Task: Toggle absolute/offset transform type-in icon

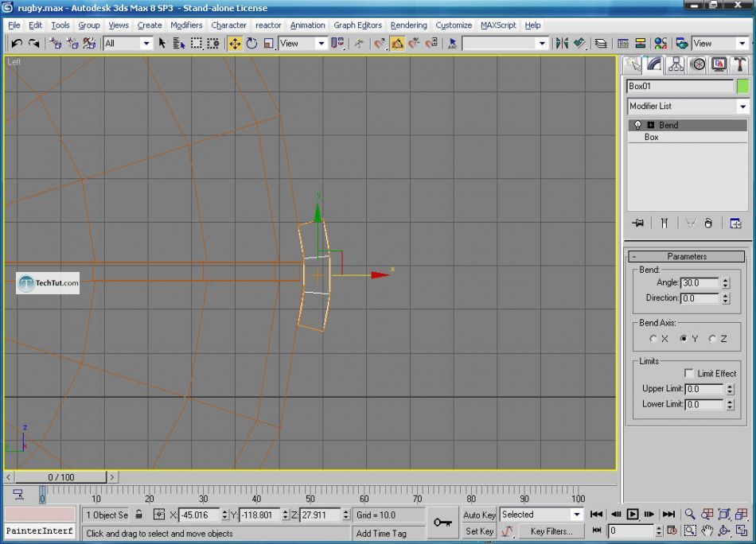Action: click(x=159, y=515)
